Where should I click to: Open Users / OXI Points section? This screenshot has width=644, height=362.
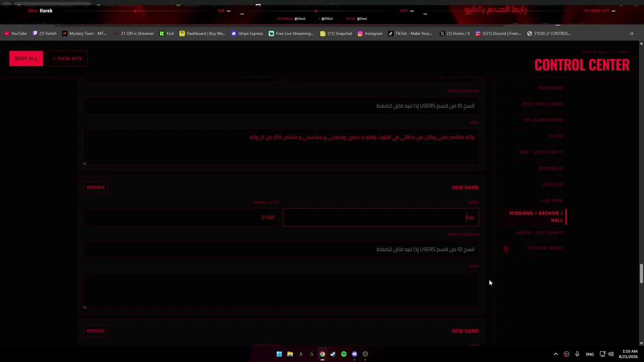tap(539, 233)
